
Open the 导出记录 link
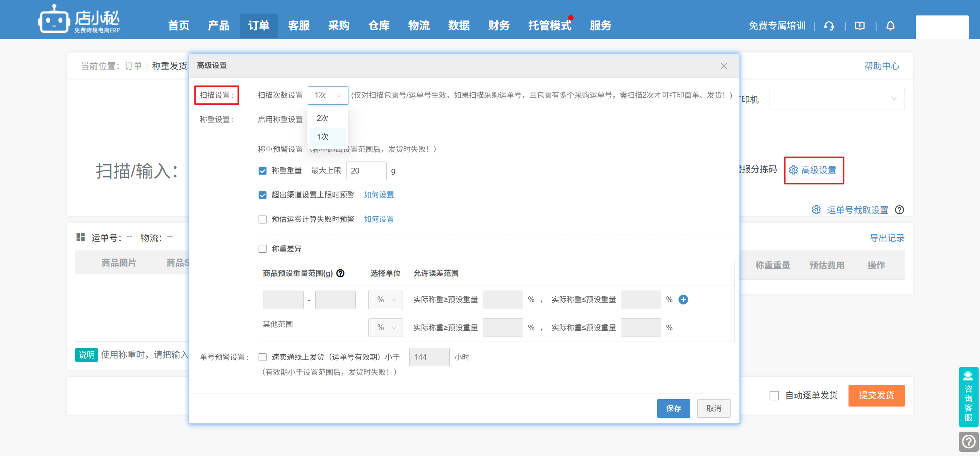coord(887,238)
